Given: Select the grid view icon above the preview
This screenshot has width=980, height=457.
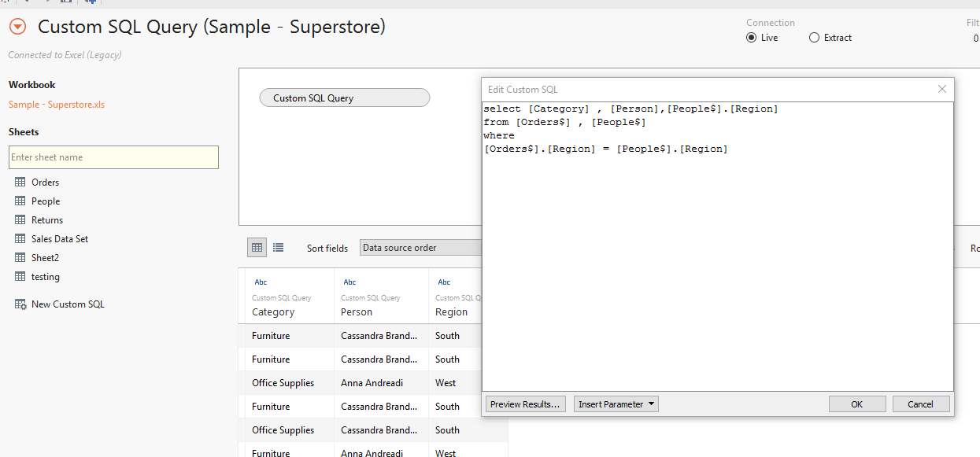Looking at the screenshot, I should tap(257, 247).
